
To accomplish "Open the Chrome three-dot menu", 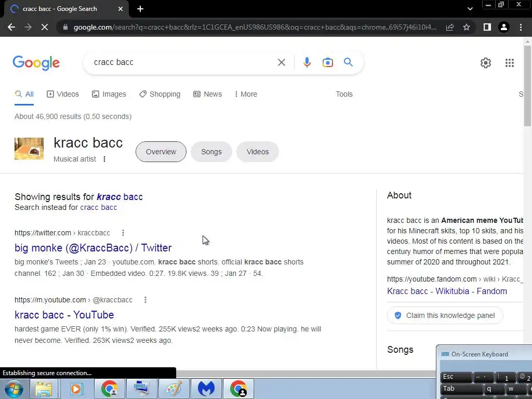I will coord(521,27).
